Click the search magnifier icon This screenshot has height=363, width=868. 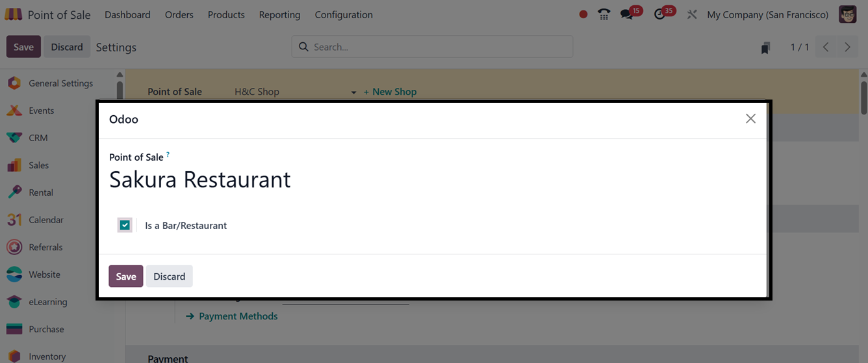click(x=303, y=47)
